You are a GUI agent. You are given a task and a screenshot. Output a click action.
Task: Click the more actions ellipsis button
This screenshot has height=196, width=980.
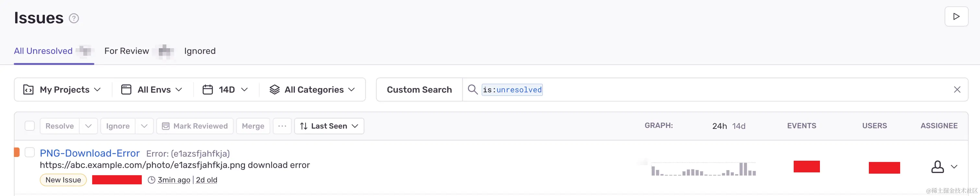[282, 126]
